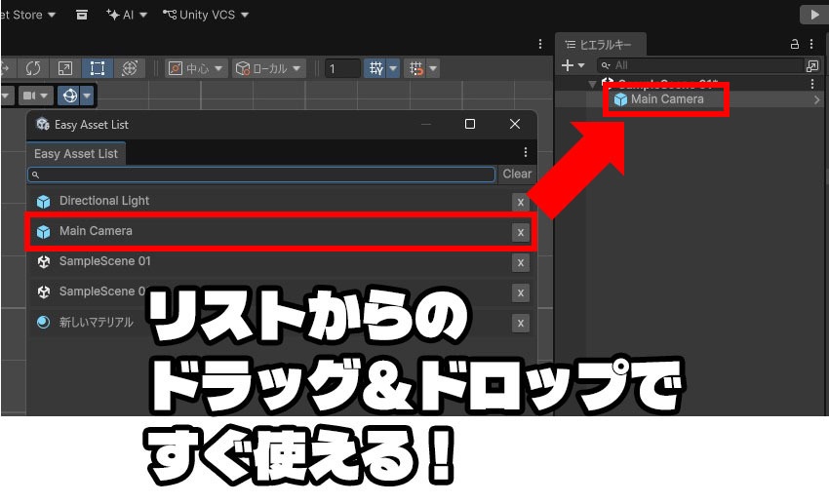Select the Transform tool
The width and height of the screenshot is (829, 504).
[130, 68]
